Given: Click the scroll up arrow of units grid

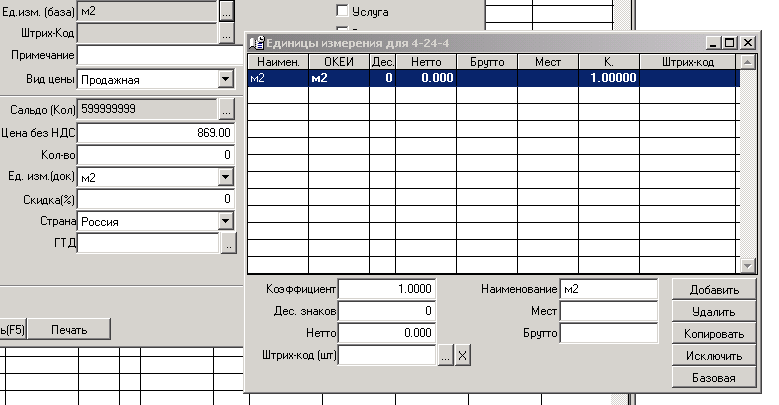Looking at the screenshot, I should [748, 62].
